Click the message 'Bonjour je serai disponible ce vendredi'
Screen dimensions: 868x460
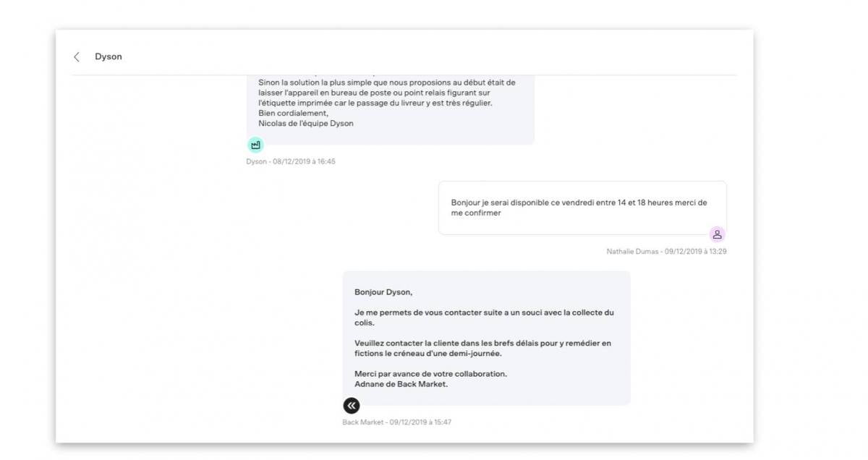pos(582,208)
